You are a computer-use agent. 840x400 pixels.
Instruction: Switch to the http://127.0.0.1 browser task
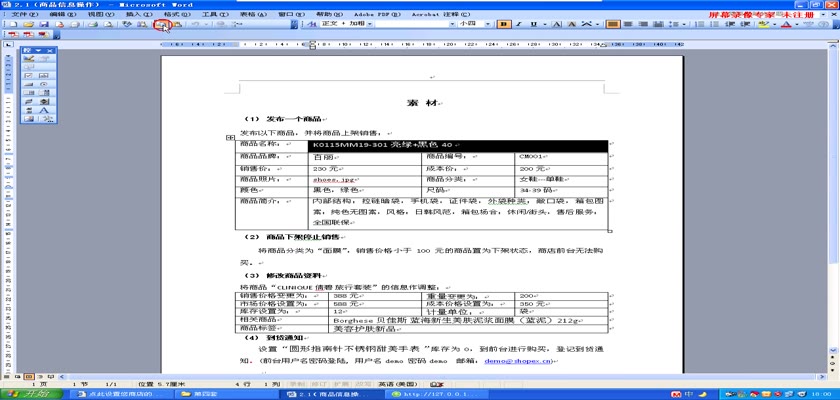tap(439, 394)
